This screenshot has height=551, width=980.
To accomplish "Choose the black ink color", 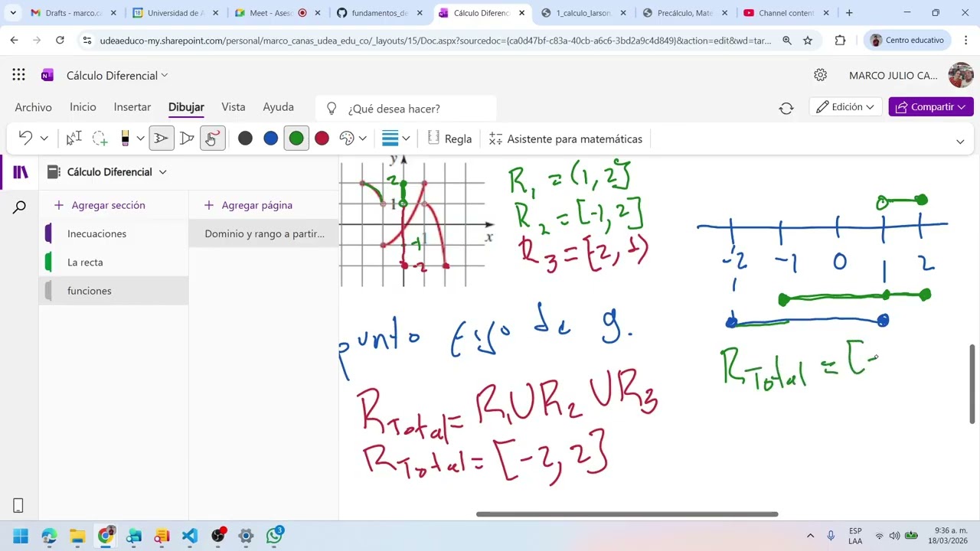I will (x=245, y=139).
